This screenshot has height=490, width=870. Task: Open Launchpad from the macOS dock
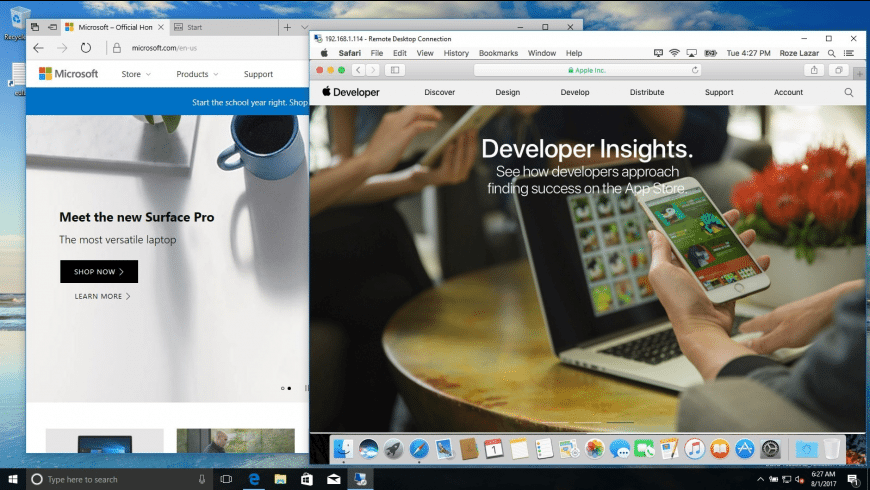click(x=393, y=450)
